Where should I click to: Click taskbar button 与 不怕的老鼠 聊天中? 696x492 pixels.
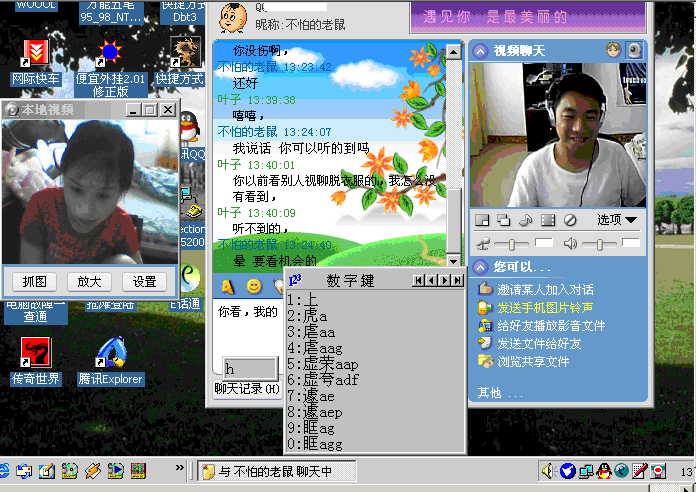click(277, 471)
